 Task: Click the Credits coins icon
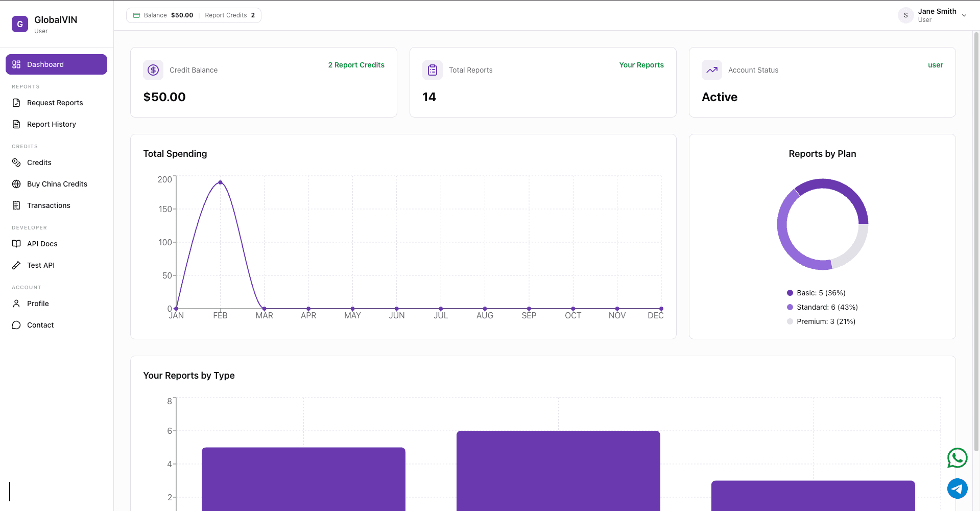[17, 162]
